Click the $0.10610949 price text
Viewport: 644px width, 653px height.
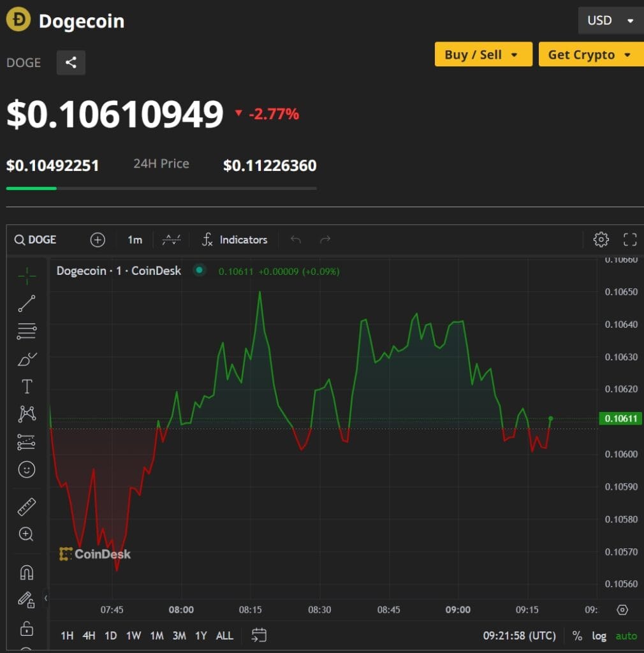point(115,114)
